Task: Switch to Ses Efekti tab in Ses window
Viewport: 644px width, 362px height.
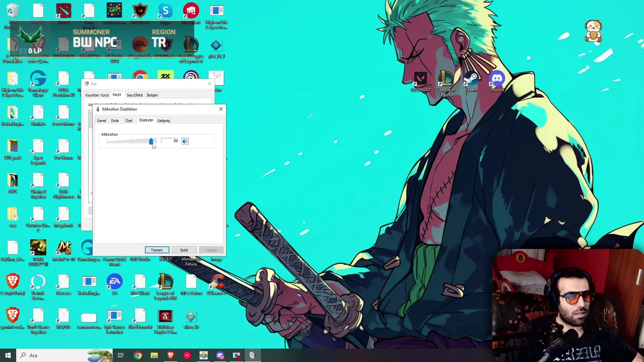Action: pyautogui.click(x=134, y=95)
